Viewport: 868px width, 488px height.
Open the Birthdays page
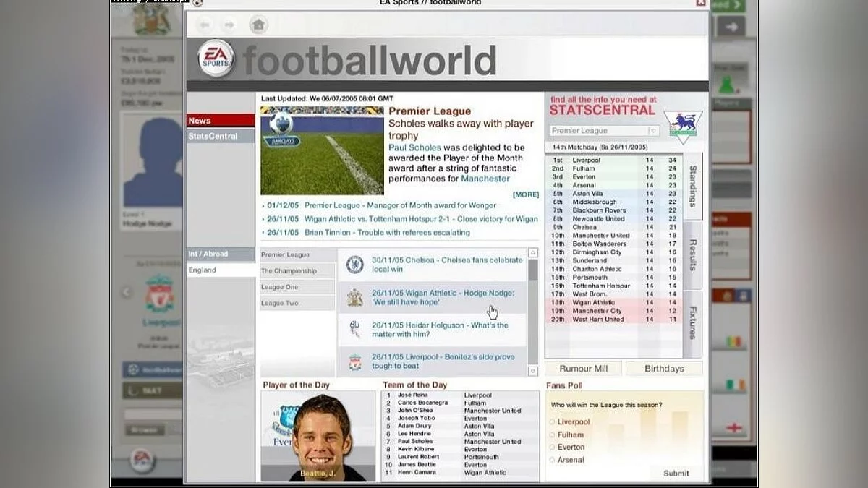664,369
